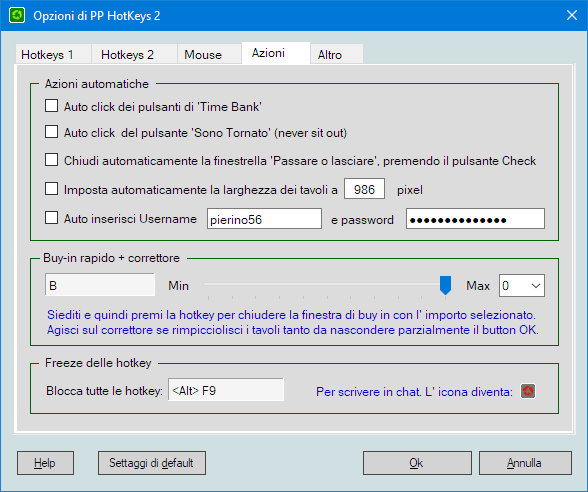Click the Help button

pyautogui.click(x=45, y=463)
